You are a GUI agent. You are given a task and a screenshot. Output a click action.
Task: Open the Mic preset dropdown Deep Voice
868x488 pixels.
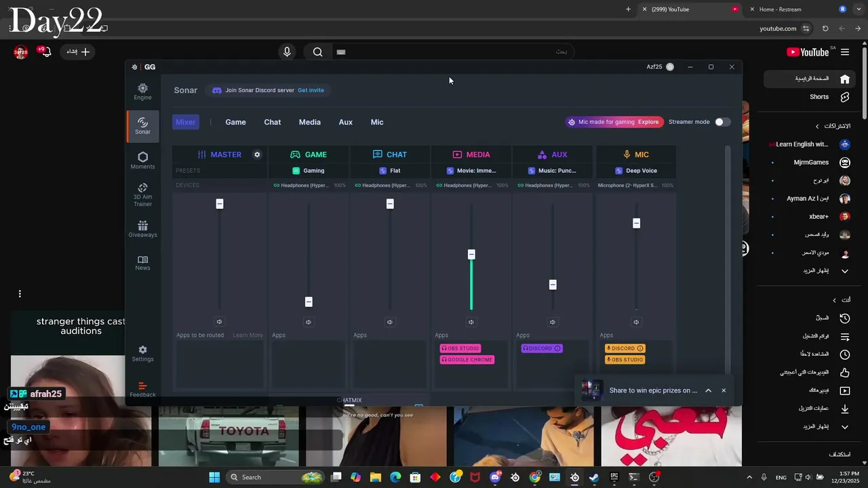[x=636, y=171]
